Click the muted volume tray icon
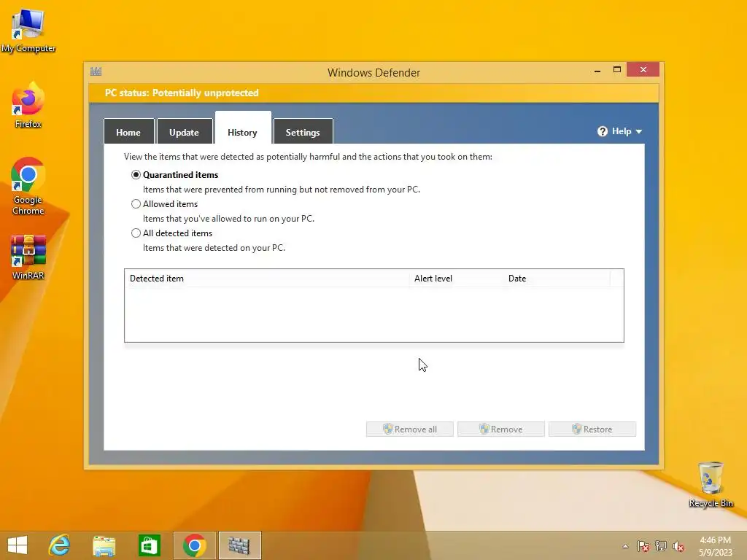Image resolution: width=747 pixels, height=560 pixels. [x=678, y=546]
